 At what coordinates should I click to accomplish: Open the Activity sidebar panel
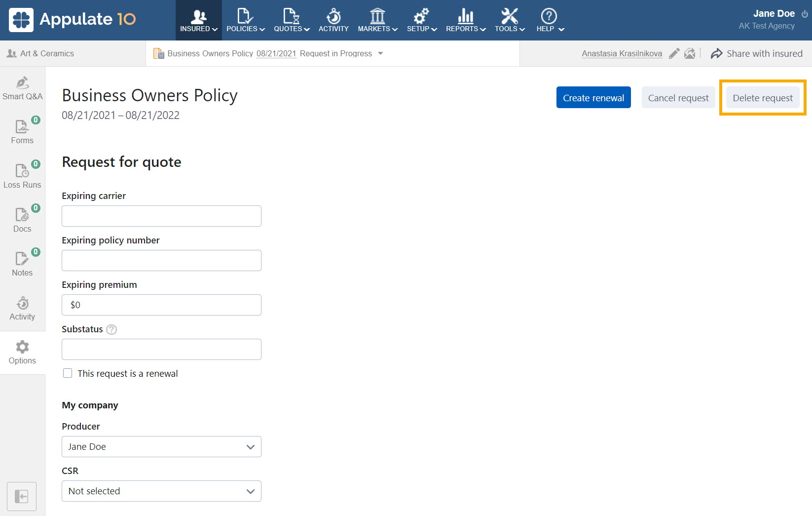[x=22, y=308]
